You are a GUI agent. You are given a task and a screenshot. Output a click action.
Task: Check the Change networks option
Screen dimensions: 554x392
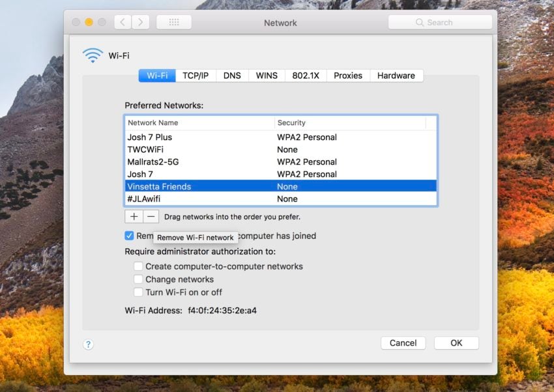pos(138,279)
